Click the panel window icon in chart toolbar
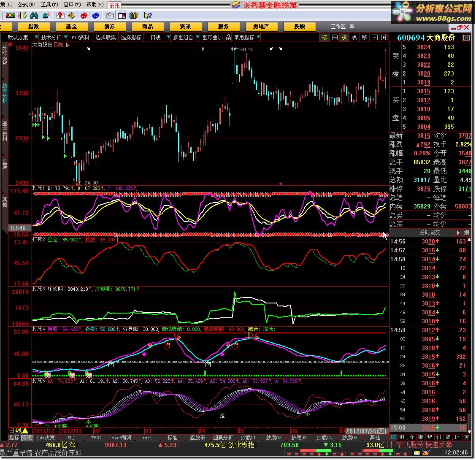This screenshot has height=460, width=476. [375, 37]
